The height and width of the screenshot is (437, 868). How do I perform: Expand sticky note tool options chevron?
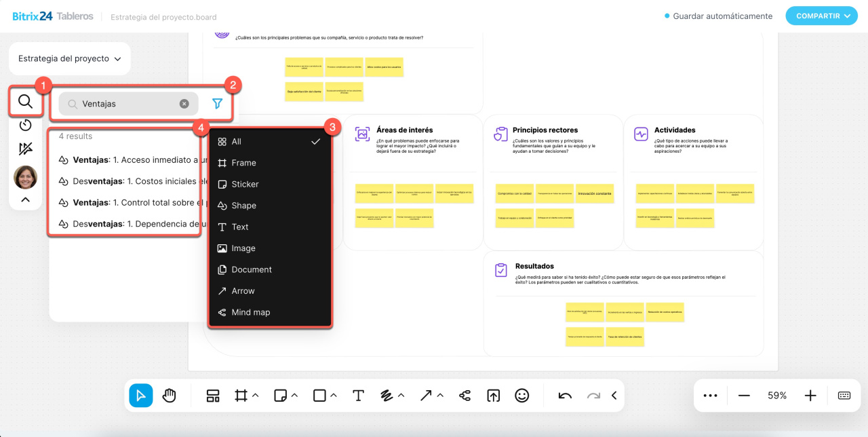(x=294, y=396)
